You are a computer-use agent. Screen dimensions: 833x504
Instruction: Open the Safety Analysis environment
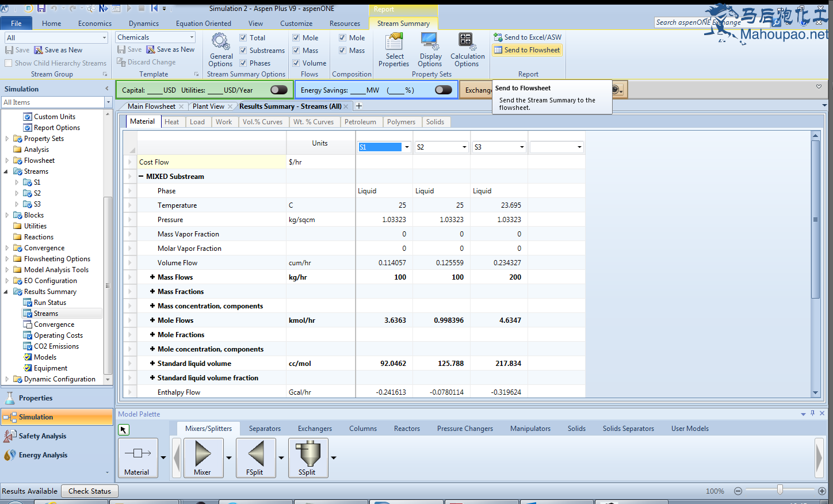57,436
